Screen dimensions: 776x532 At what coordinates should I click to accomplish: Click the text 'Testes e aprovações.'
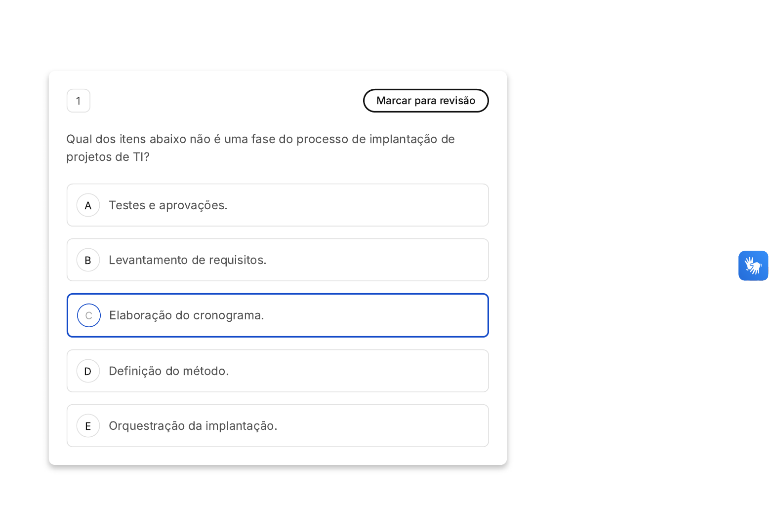(168, 205)
